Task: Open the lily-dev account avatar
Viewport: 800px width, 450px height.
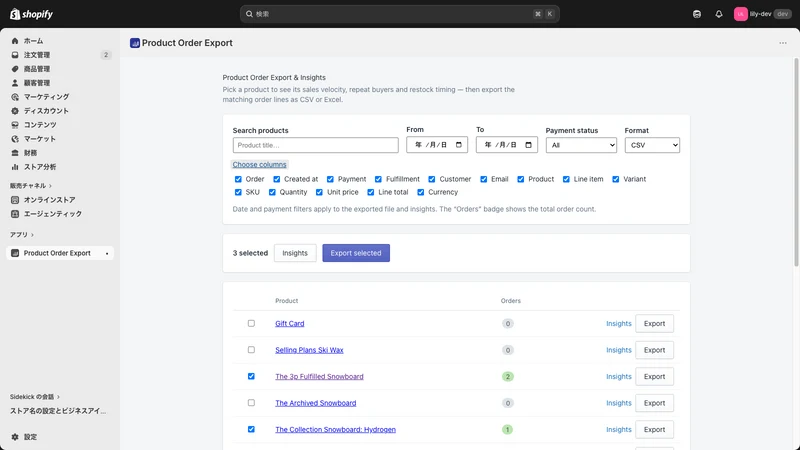Action: [740, 14]
